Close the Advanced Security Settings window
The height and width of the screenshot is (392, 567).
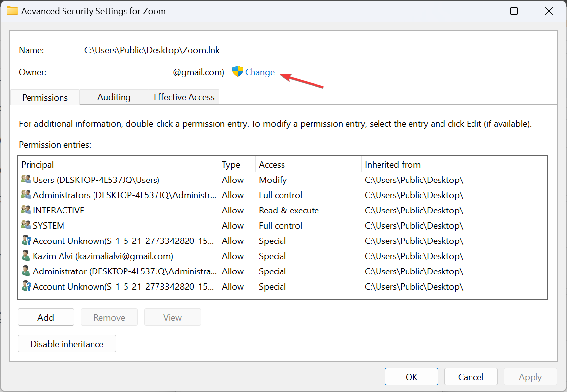tap(549, 11)
